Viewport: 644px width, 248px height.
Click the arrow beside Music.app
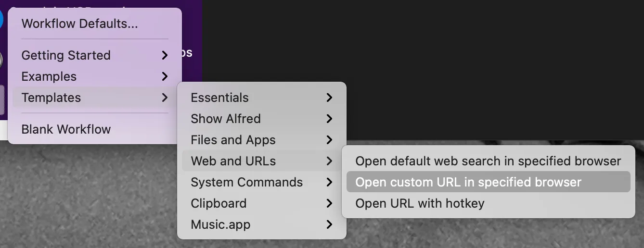click(x=329, y=224)
